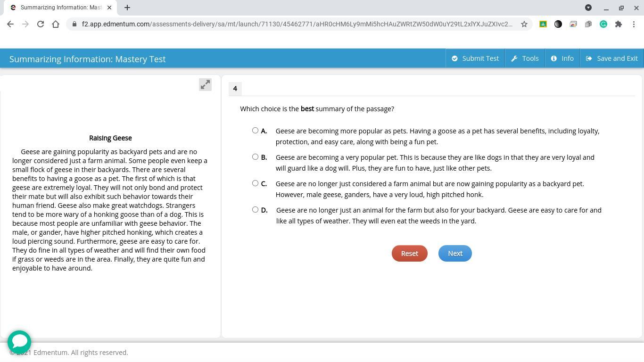Open a new browser tab
The width and height of the screenshot is (644, 362).
[127, 8]
